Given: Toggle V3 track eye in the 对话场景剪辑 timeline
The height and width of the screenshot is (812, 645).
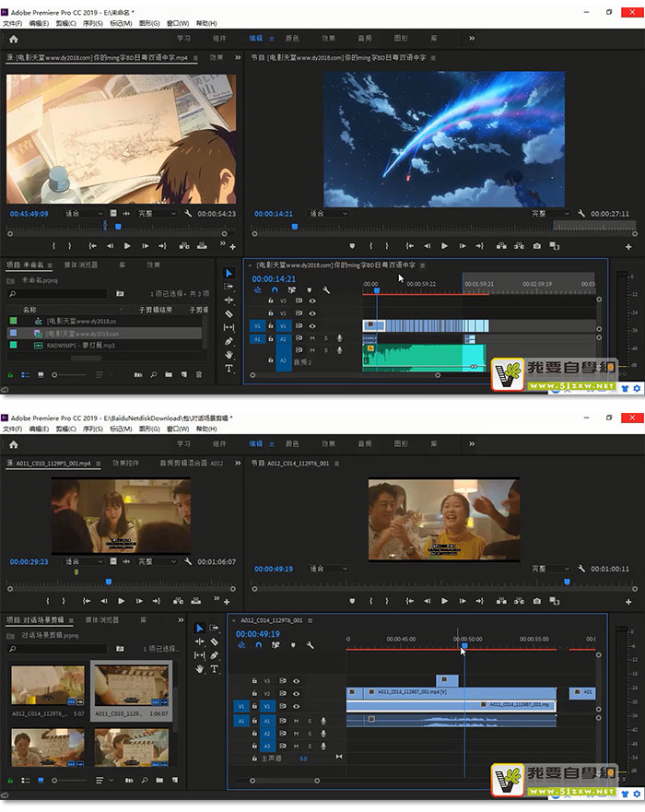Looking at the screenshot, I should pos(296,681).
